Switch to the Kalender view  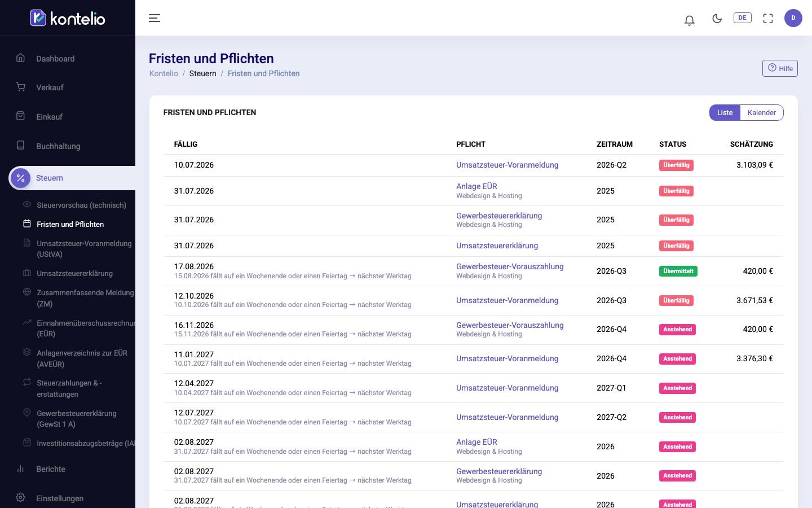762,112
